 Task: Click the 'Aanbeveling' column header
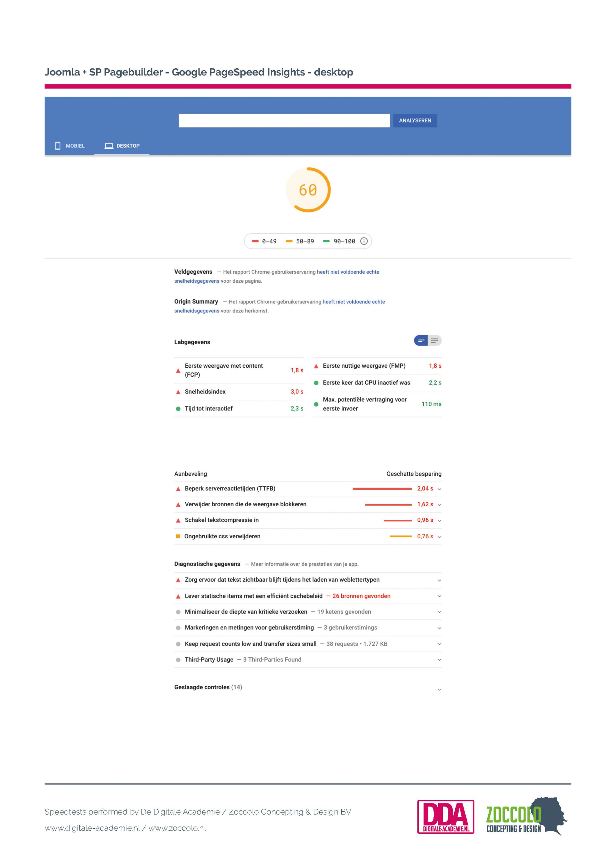pos(190,474)
